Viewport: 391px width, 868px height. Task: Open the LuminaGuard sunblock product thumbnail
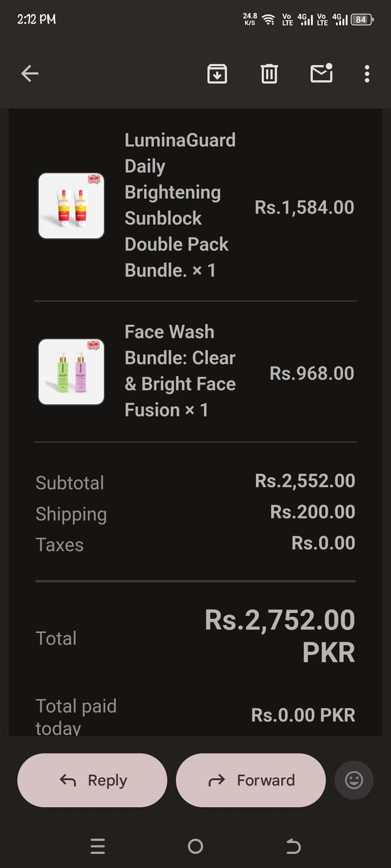coord(71,206)
